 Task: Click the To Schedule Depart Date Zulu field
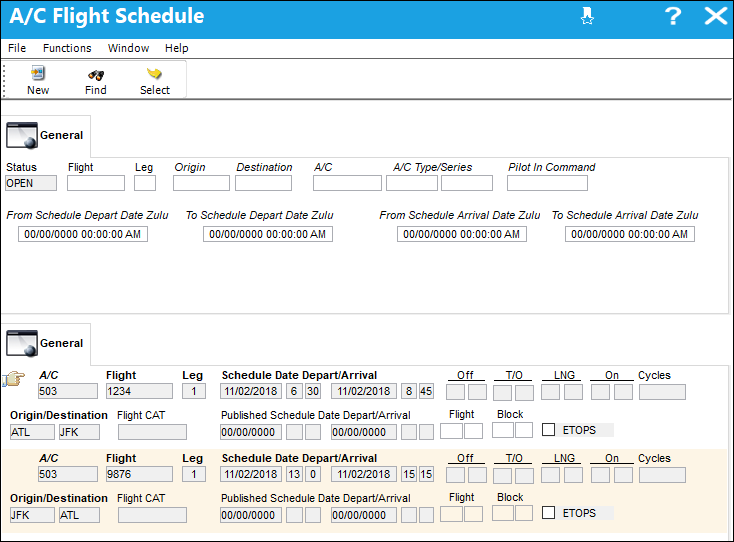coord(268,234)
